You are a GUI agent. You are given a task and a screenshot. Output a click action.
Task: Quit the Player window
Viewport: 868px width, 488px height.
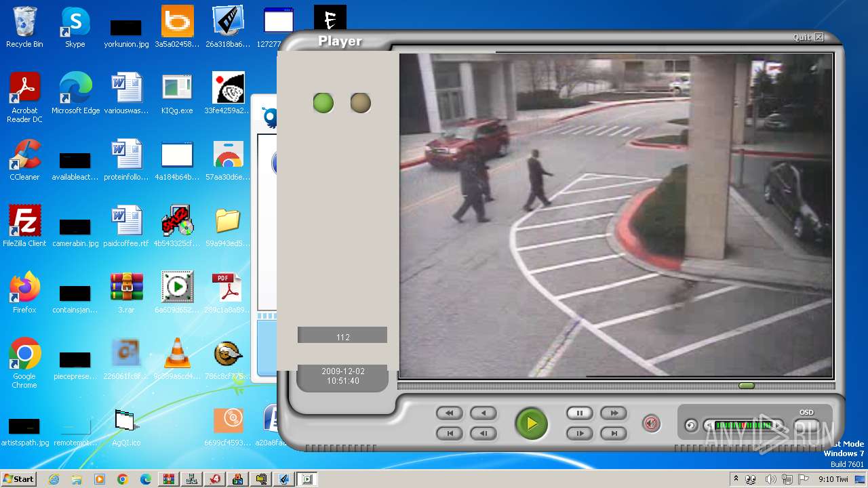[x=808, y=37]
